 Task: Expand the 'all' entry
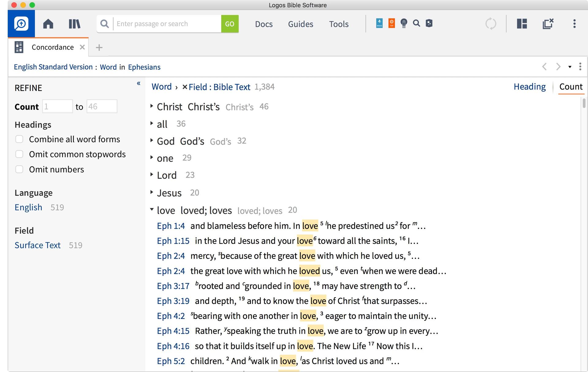coord(152,123)
